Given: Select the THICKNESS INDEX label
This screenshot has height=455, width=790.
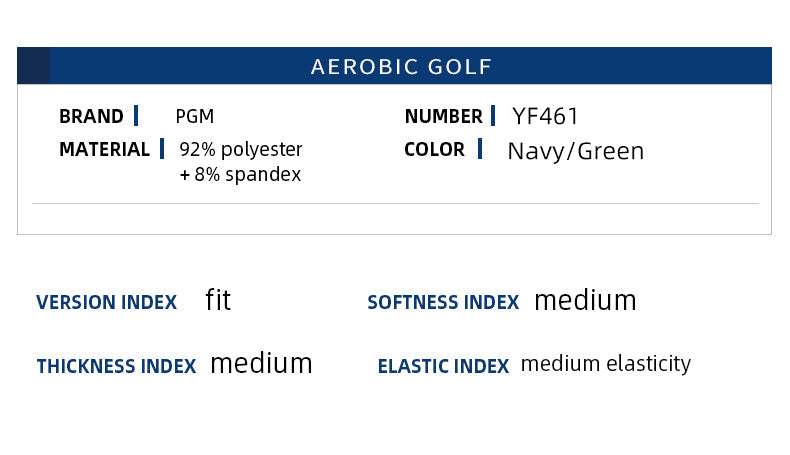Looking at the screenshot, I should [116, 366].
